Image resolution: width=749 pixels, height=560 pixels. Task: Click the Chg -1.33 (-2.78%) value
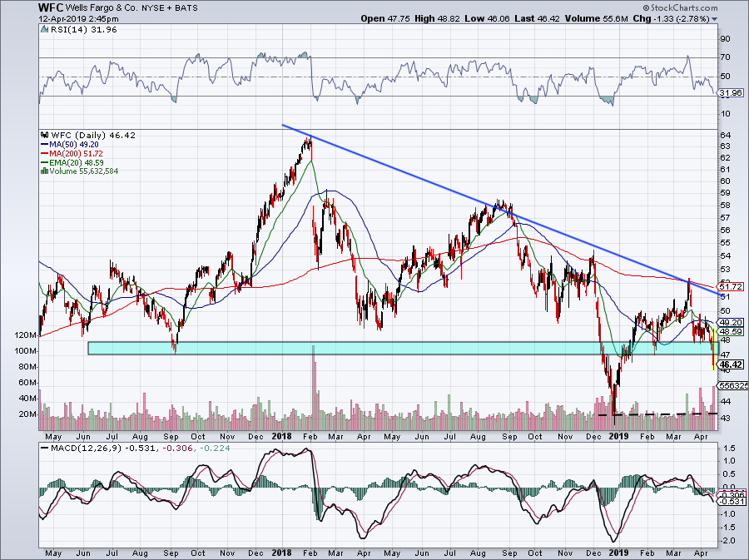coord(672,18)
